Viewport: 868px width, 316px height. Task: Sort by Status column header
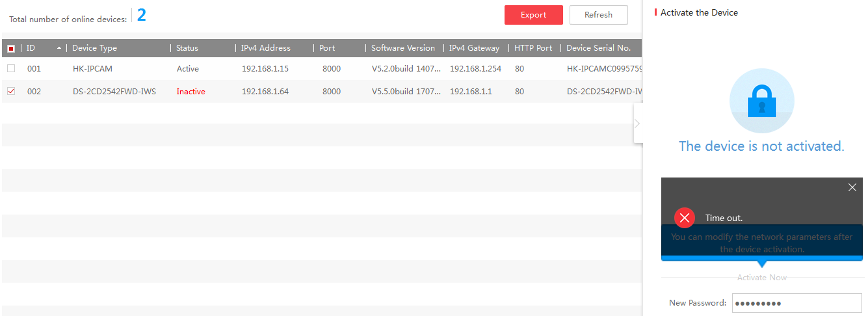click(187, 48)
